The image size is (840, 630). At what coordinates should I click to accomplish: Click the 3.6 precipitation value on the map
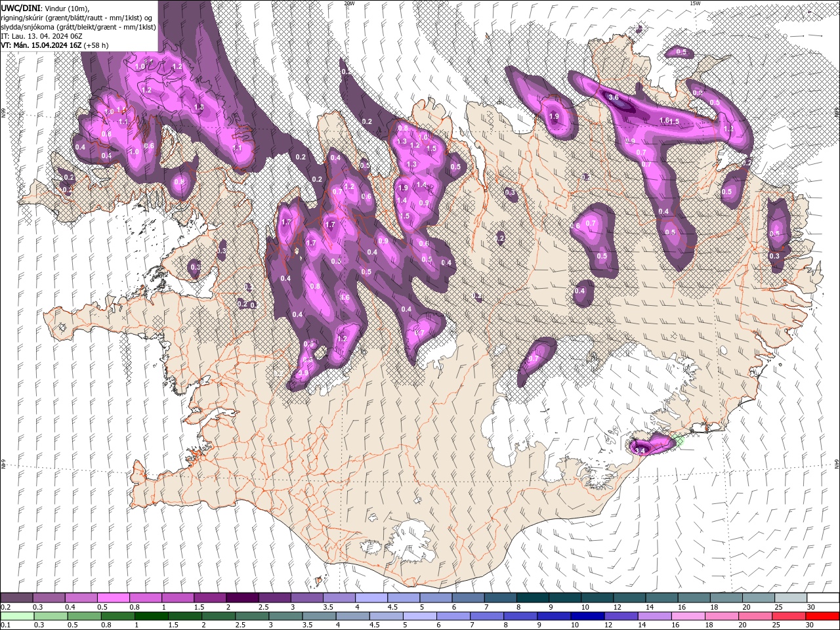coord(614,97)
